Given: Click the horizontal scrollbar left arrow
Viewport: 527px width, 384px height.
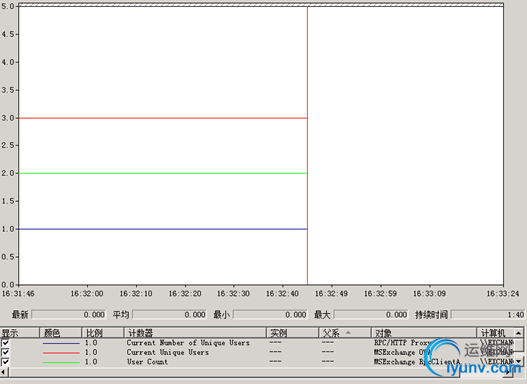Looking at the screenshot, I should [4, 372].
